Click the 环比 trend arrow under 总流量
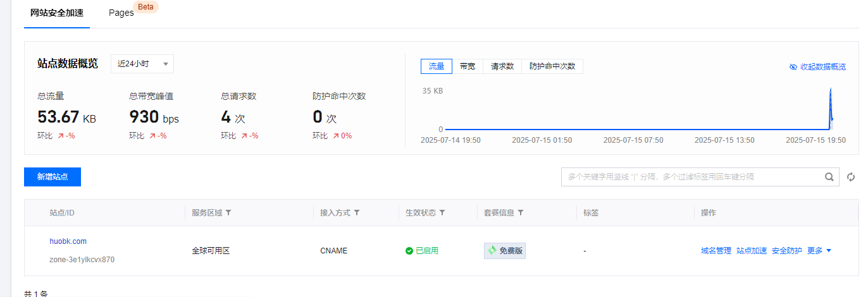This screenshot has height=297, width=868. pos(61,136)
